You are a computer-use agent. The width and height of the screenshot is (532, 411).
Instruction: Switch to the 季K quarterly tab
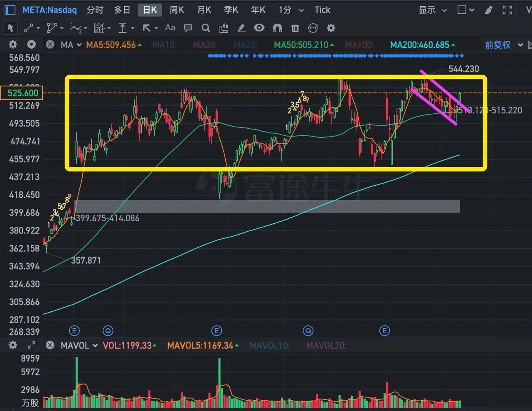pos(231,10)
